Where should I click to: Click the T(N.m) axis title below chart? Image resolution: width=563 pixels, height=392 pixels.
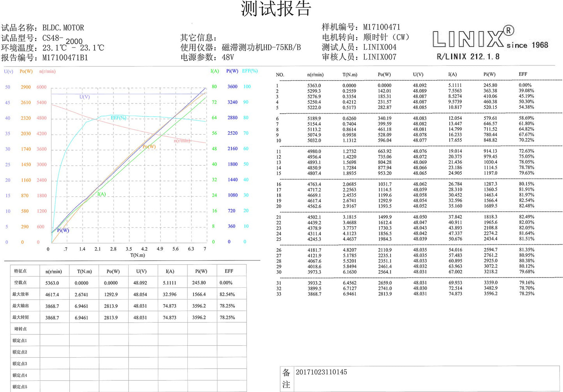tap(138, 255)
